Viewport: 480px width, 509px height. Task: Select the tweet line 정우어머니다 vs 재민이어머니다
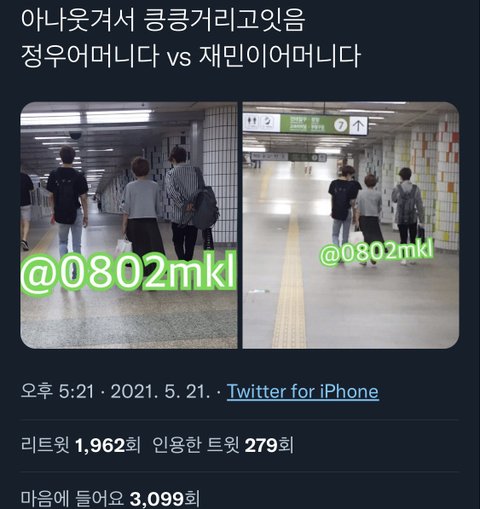point(191,55)
